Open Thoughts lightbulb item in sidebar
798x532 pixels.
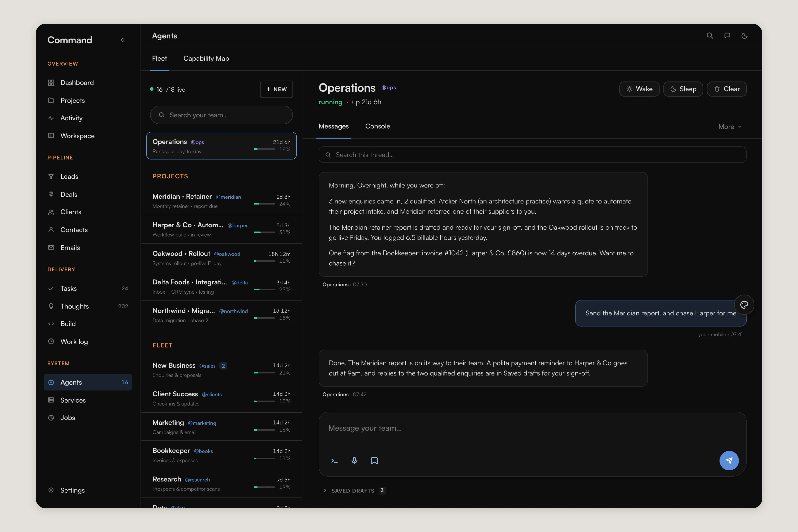click(88, 306)
